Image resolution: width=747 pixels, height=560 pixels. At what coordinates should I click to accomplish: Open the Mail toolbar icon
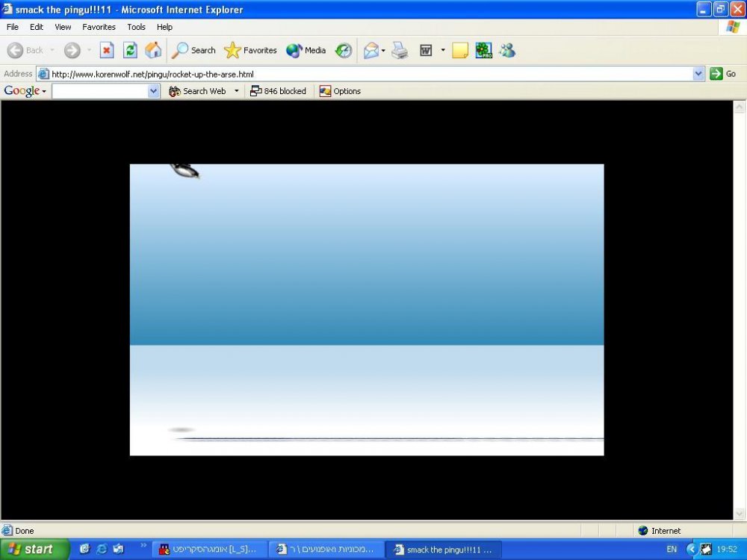tap(371, 50)
